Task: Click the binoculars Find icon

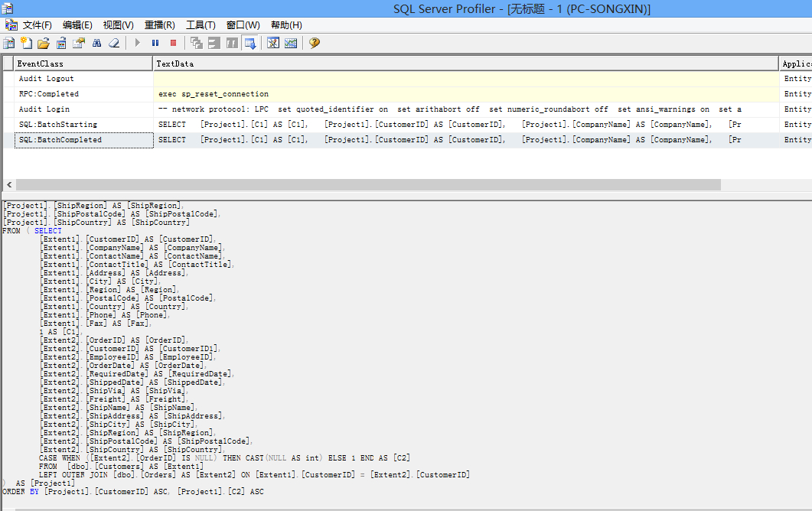Action: click(97, 43)
